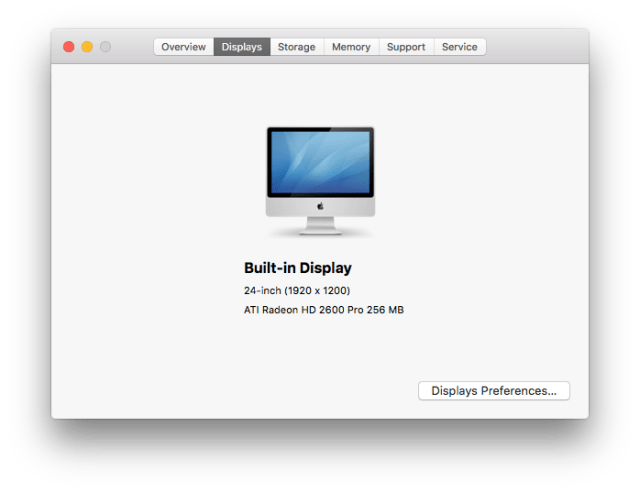Click the Built-in Display heading
The image size is (640, 492).
[x=298, y=268]
